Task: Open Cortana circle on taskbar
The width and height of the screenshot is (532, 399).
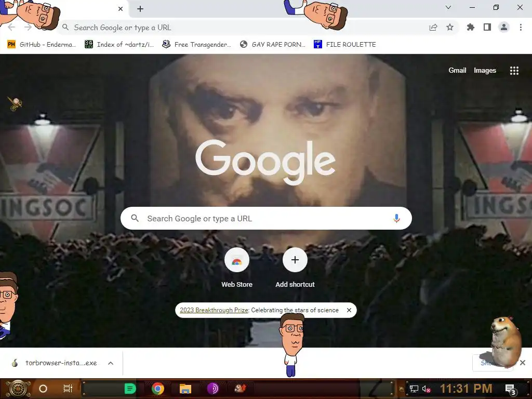Action: coord(43,389)
